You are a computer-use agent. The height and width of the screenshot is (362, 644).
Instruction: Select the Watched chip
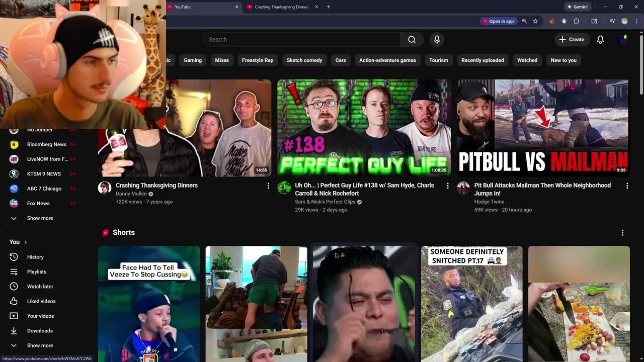527,60
